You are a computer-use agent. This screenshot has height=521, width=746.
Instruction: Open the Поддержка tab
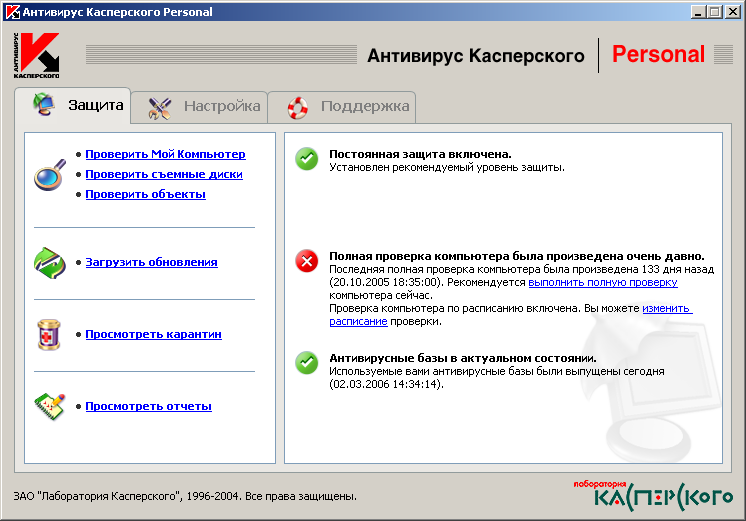click(342, 107)
